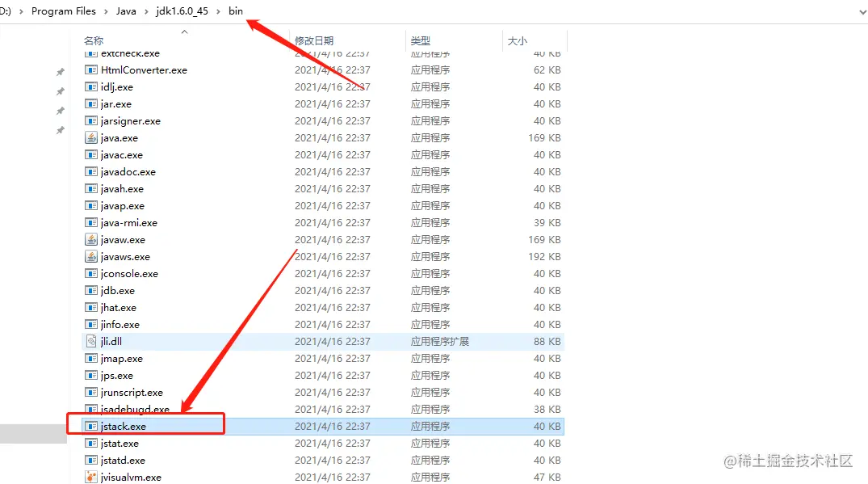This screenshot has height=484, width=868.
Task: Click the bottom pushpin icon in the sidebar
Action: tap(60, 129)
